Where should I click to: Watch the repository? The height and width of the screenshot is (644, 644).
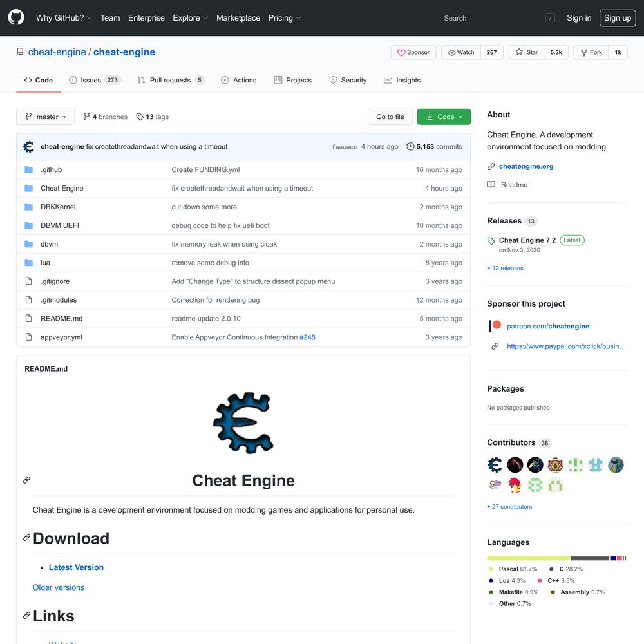tap(461, 52)
